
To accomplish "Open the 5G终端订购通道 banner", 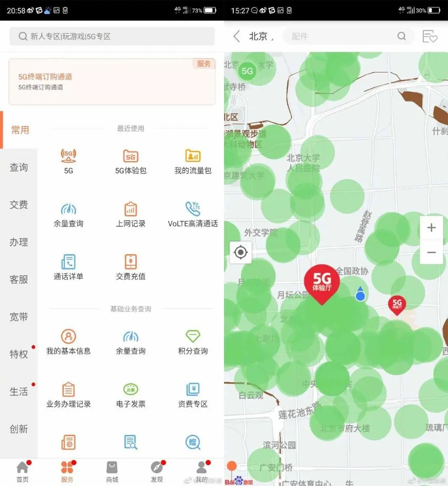I will [x=112, y=81].
